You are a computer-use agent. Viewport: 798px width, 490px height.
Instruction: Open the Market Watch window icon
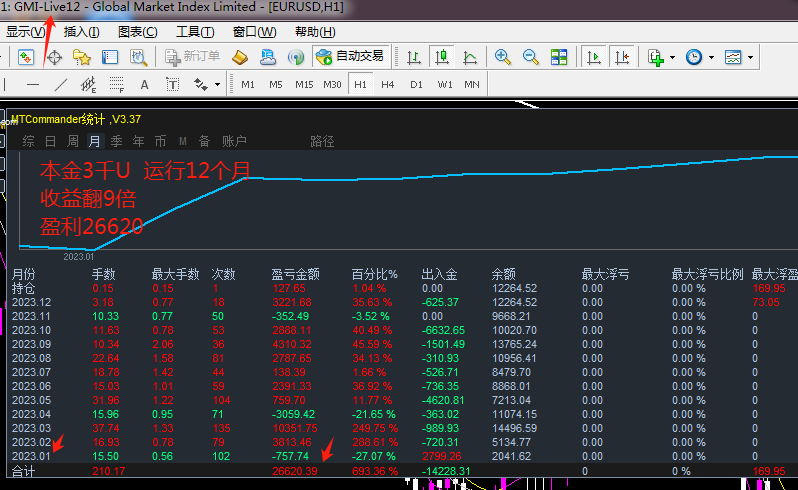[x=25, y=57]
